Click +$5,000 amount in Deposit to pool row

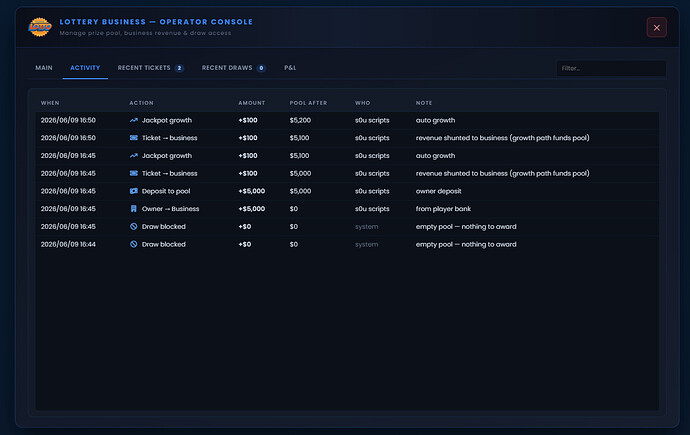coord(252,191)
